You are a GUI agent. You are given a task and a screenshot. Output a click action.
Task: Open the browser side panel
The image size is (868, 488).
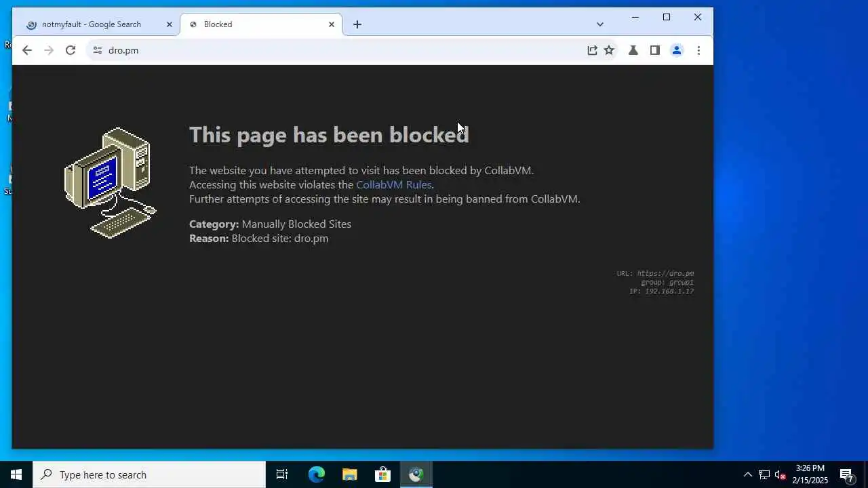(655, 50)
